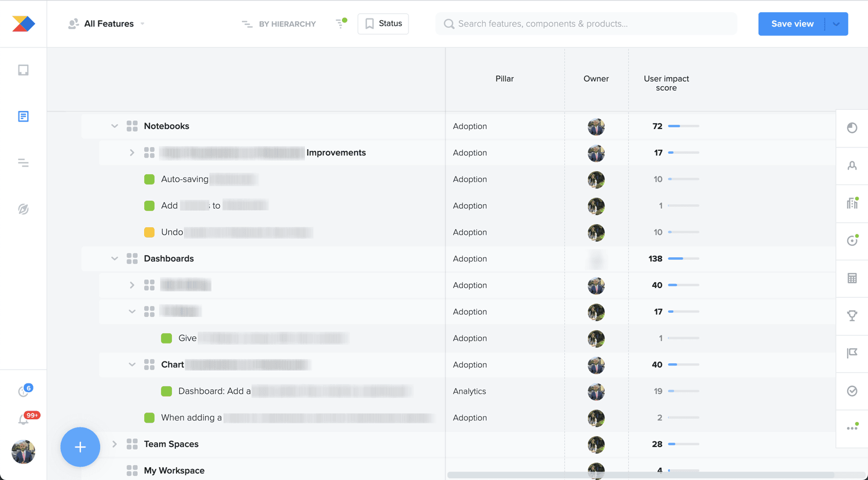Open the trophy icon in right panel
The height and width of the screenshot is (480, 868).
(x=852, y=316)
